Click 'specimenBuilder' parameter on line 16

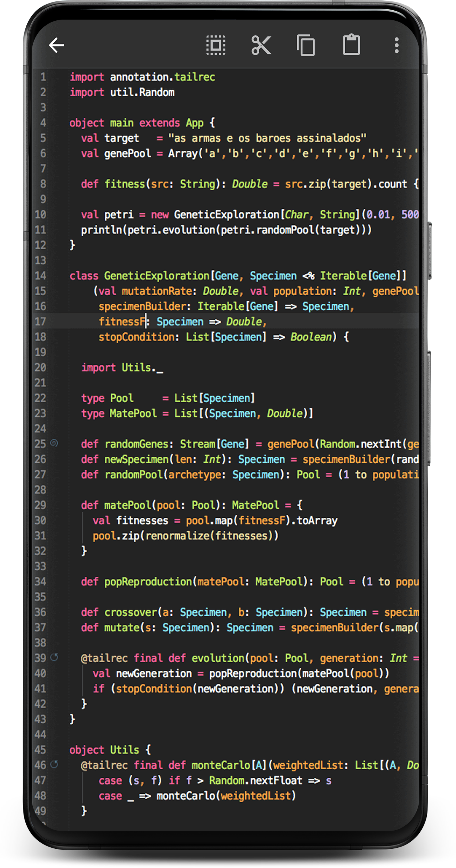coord(142,307)
